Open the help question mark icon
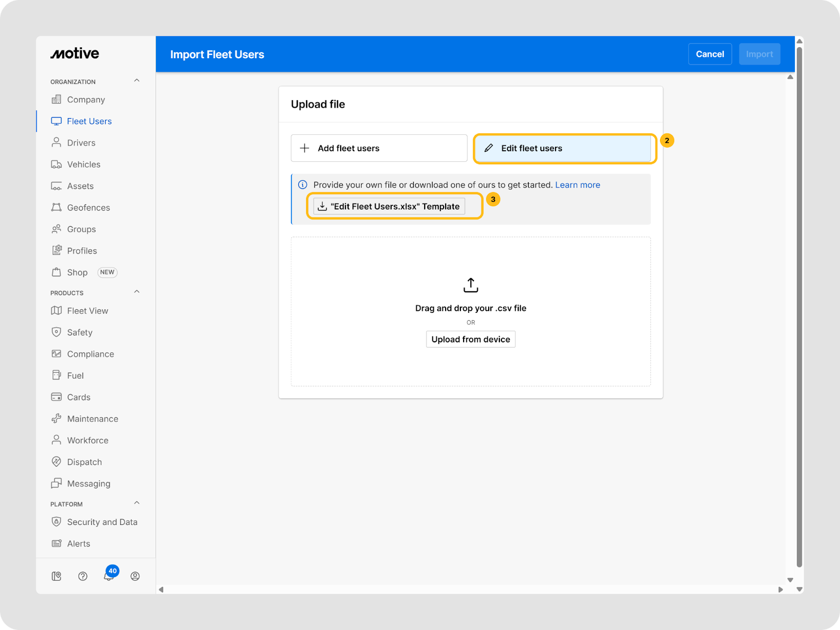 pyautogui.click(x=82, y=576)
